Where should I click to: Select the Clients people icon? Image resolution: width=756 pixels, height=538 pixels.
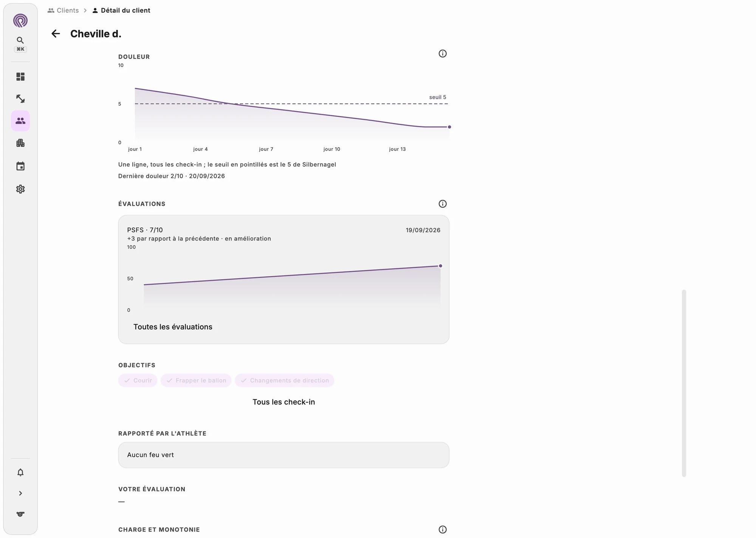(x=20, y=121)
